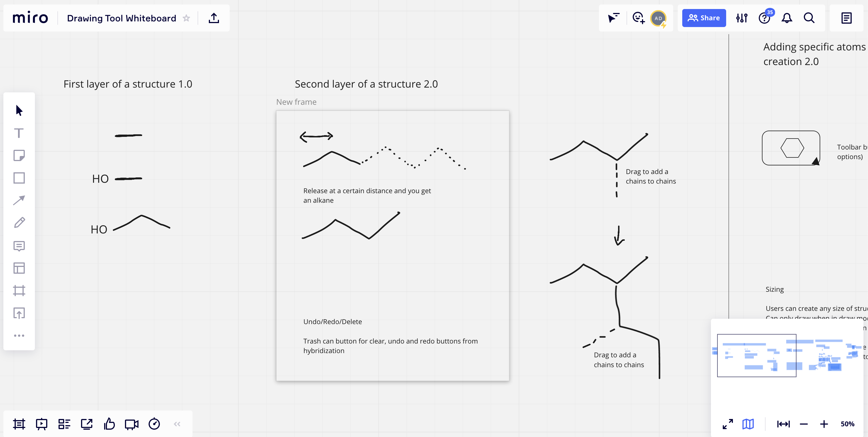868x437 pixels.
Task: Start voting with thumbs-up icon
Action: tap(109, 424)
